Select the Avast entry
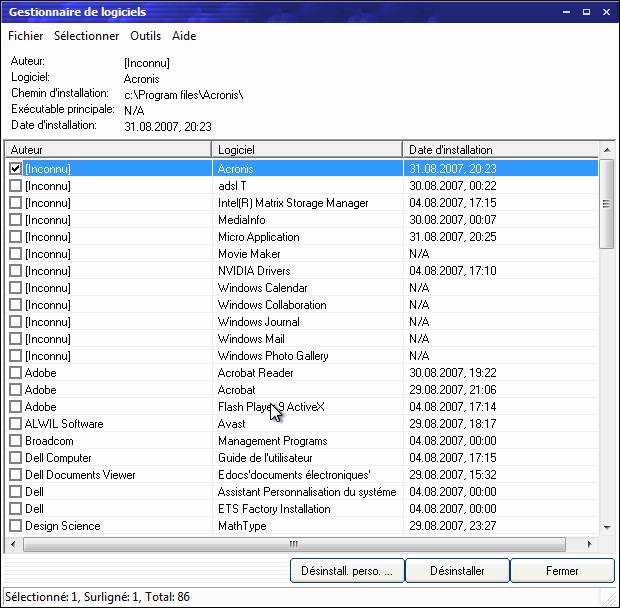The width and height of the screenshot is (620, 608). coord(231,424)
